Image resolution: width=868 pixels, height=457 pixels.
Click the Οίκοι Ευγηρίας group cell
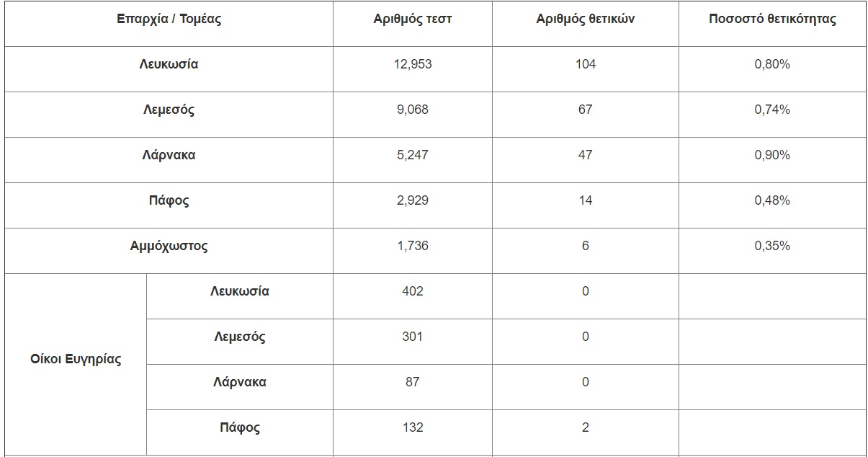(x=76, y=359)
